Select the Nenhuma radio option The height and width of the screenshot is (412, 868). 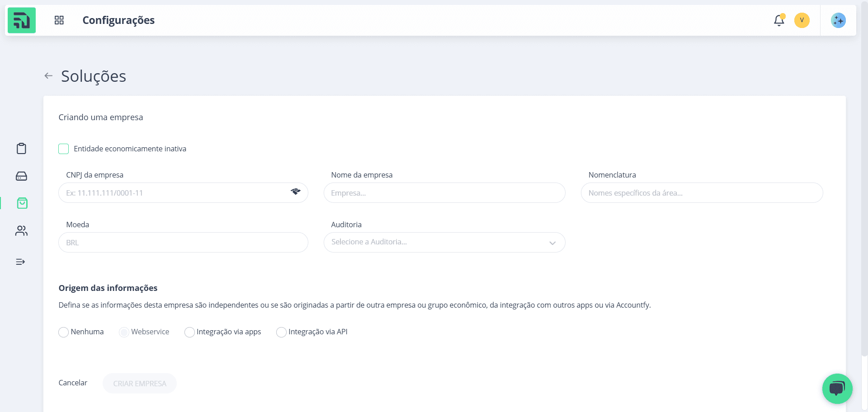tap(64, 332)
